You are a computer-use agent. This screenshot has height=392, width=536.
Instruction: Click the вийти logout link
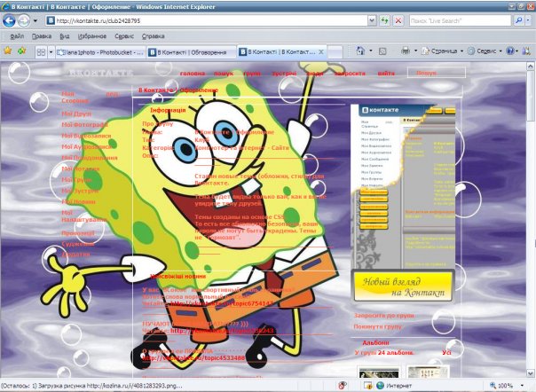[386, 73]
